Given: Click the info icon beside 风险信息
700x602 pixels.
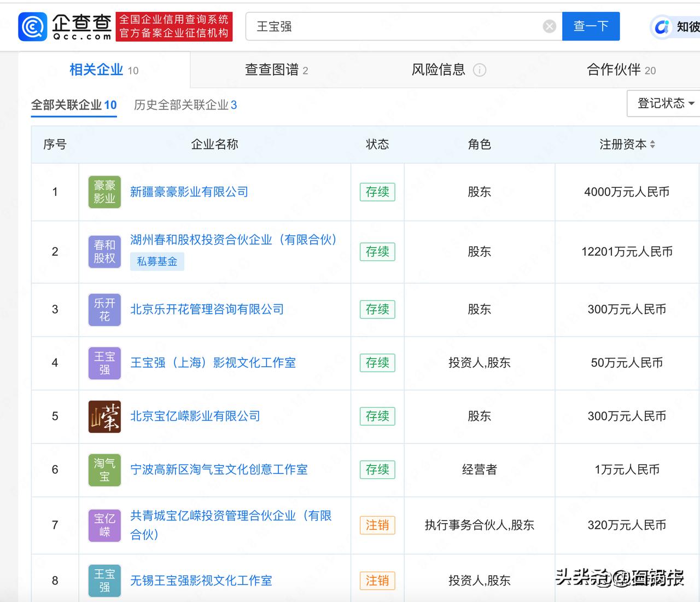Looking at the screenshot, I should tap(480, 70).
